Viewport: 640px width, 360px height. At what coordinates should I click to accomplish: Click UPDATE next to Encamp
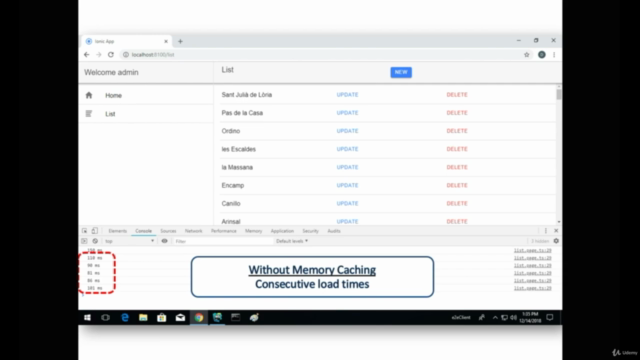(x=347, y=185)
